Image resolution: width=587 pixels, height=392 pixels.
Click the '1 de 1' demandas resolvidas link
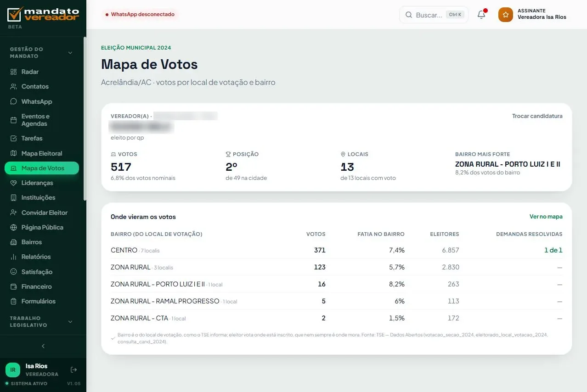click(553, 250)
